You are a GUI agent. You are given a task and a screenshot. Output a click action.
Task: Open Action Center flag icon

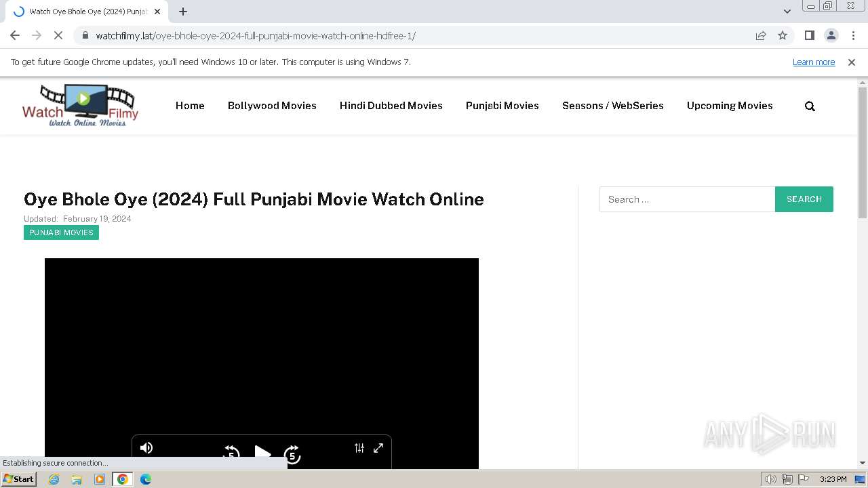tap(804, 479)
